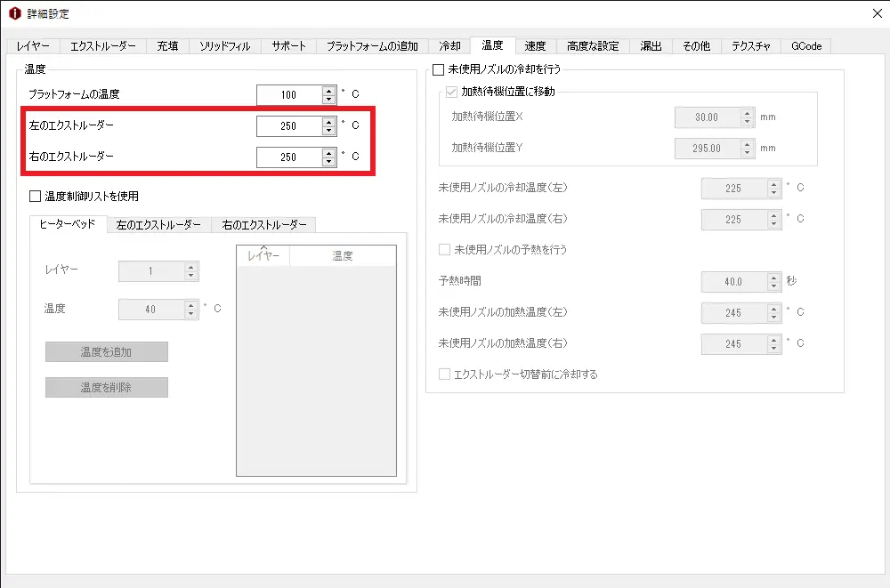Go to the 速度 tab
This screenshot has width=890, height=588.
coord(535,46)
